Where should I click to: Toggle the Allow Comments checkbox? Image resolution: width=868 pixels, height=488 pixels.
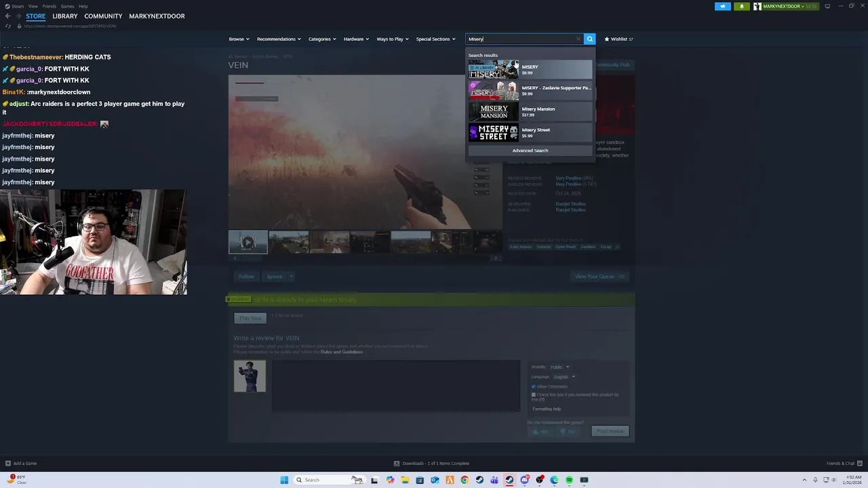(x=534, y=386)
